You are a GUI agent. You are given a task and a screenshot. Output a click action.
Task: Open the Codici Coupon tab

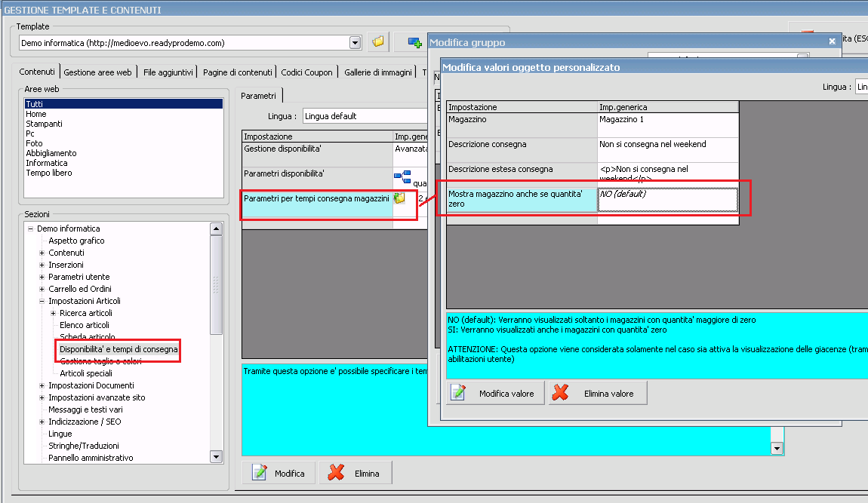tap(306, 72)
